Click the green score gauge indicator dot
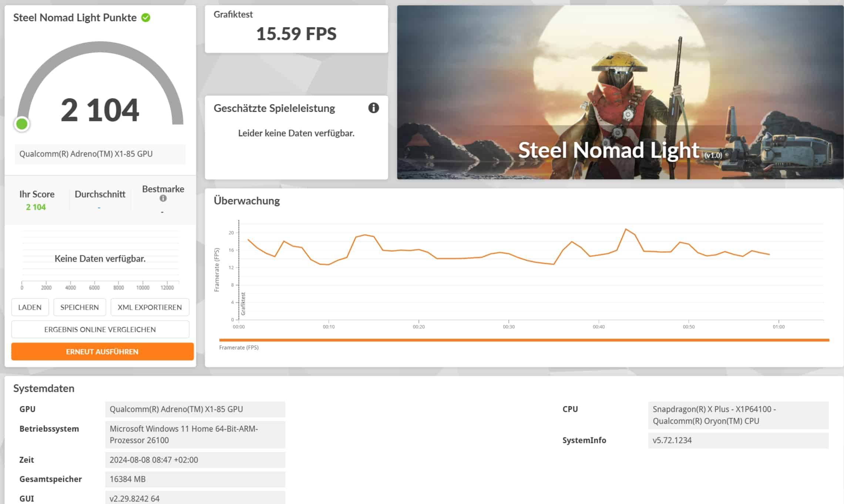 [22, 124]
